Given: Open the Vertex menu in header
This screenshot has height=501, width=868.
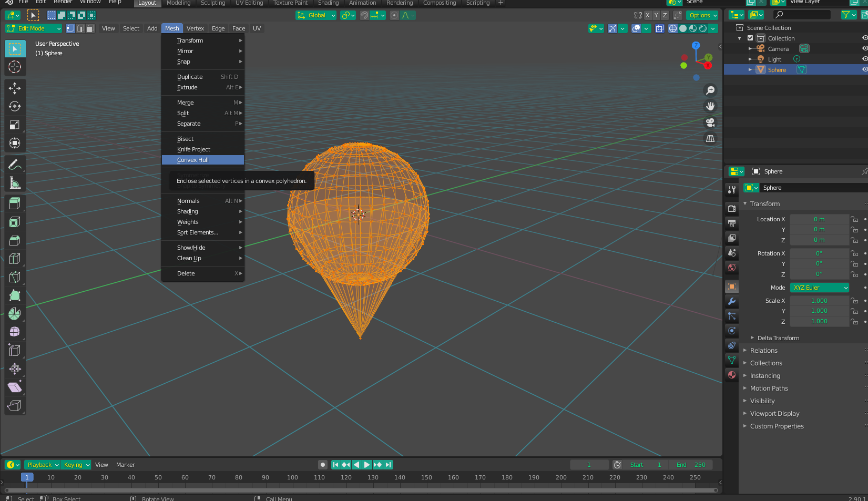Looking at the screenshot, I should [x=195, y=28].
